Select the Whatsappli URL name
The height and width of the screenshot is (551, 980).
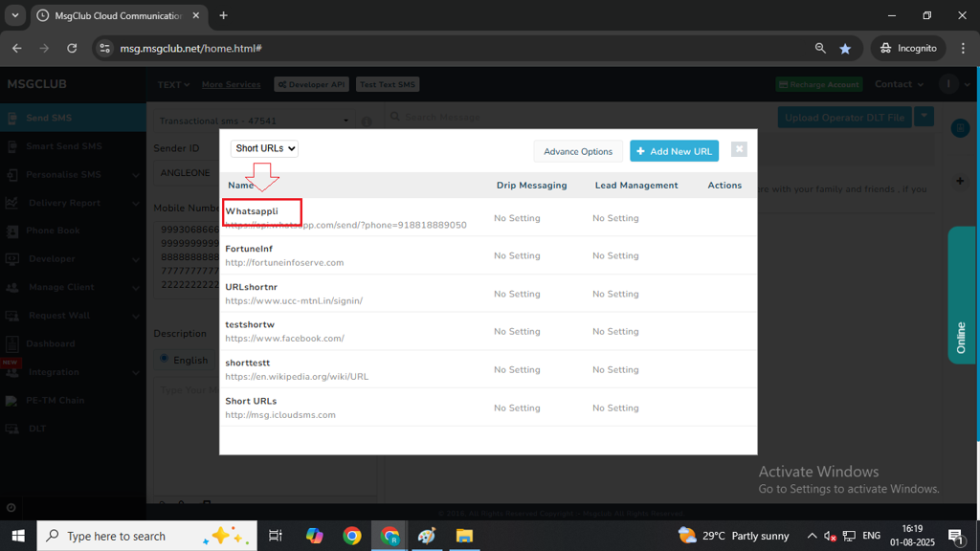tap(252, 211)
